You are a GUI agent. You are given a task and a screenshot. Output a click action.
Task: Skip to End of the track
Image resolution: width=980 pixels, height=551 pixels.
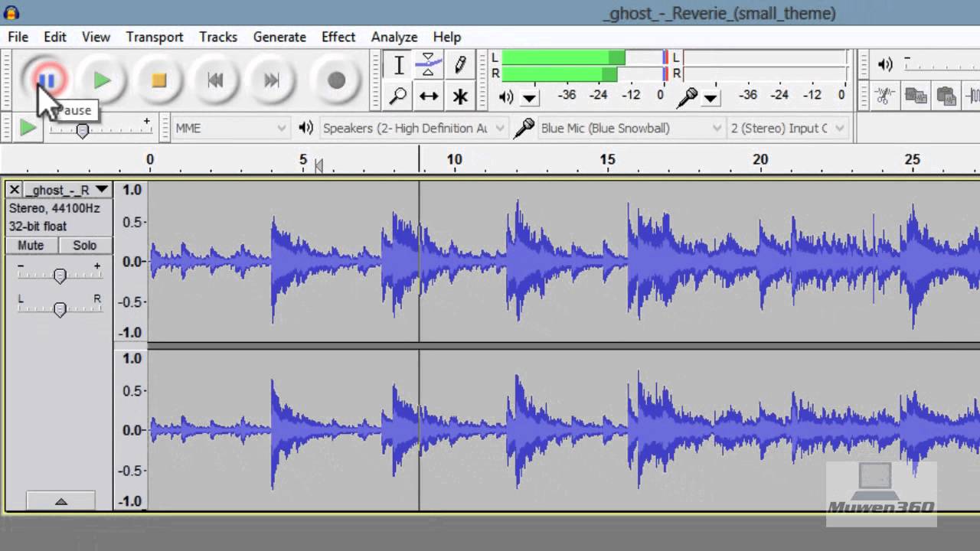click(272, 80)
